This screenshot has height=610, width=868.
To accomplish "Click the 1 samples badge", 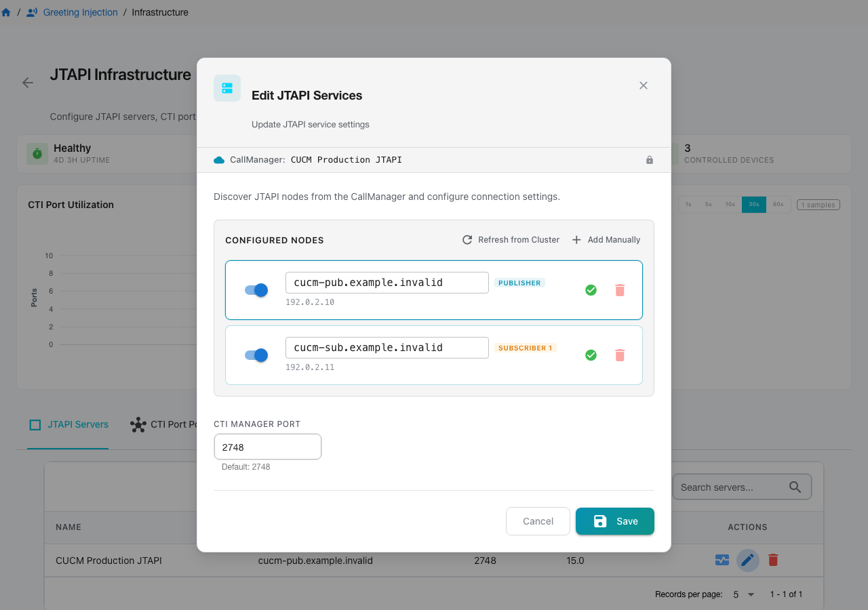I will point(818,205).
